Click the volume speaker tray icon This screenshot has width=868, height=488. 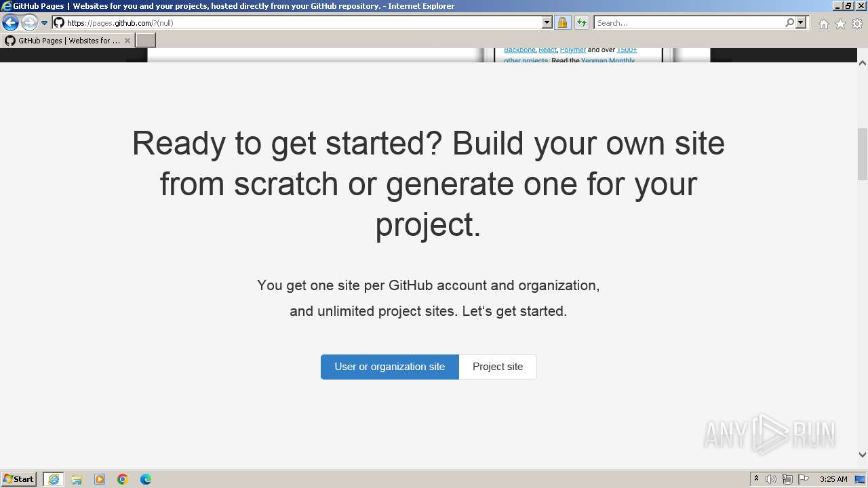771,479
